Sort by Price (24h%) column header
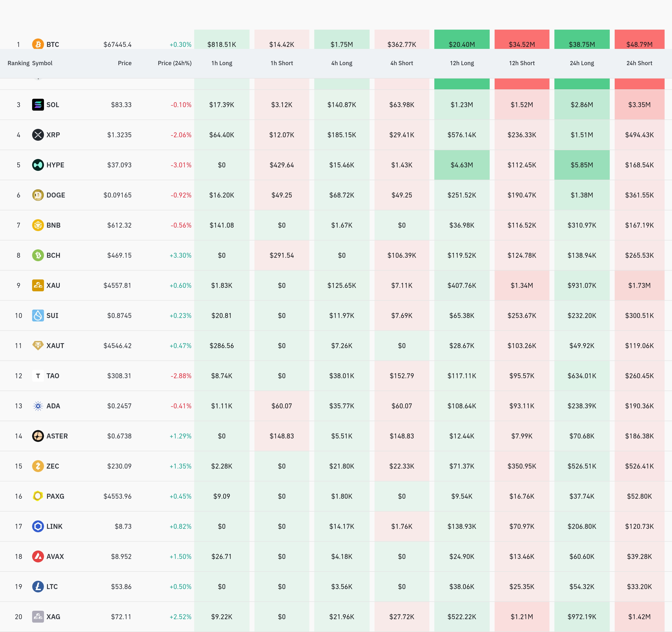The width and height of the screenshot is (672, 632). point(174,63)
